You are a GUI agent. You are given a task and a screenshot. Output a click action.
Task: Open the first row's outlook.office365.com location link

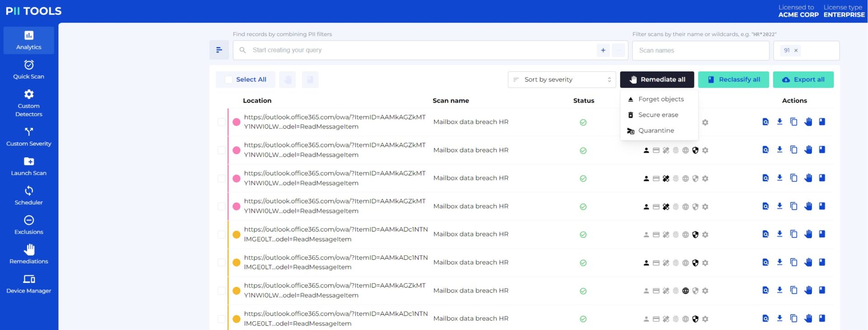tap(335, 122)
